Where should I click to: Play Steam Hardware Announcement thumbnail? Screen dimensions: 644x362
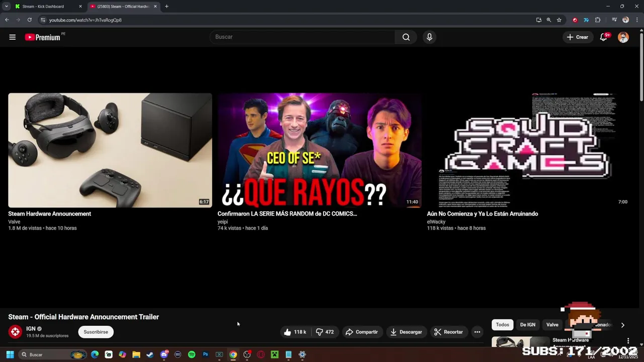point(110,150)
